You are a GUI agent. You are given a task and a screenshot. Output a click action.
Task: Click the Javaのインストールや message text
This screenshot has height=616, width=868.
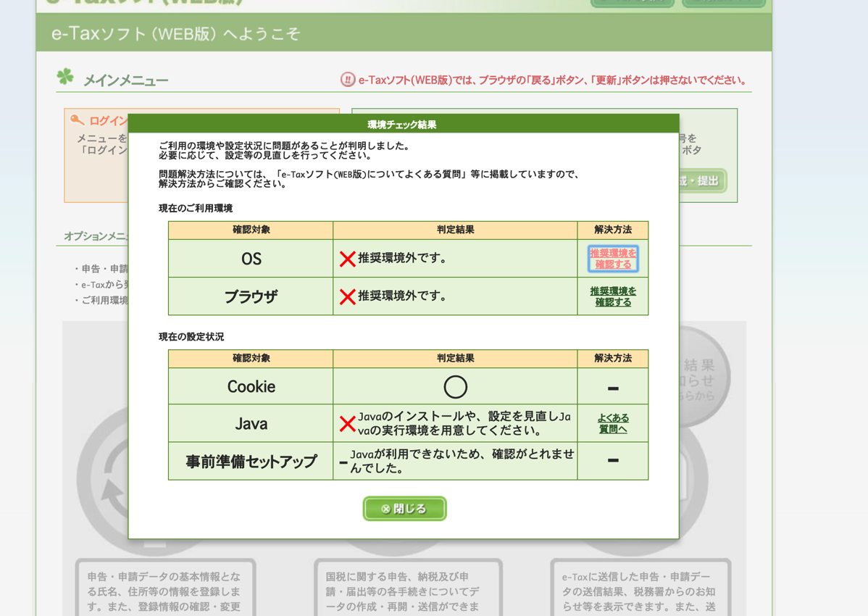464,423
